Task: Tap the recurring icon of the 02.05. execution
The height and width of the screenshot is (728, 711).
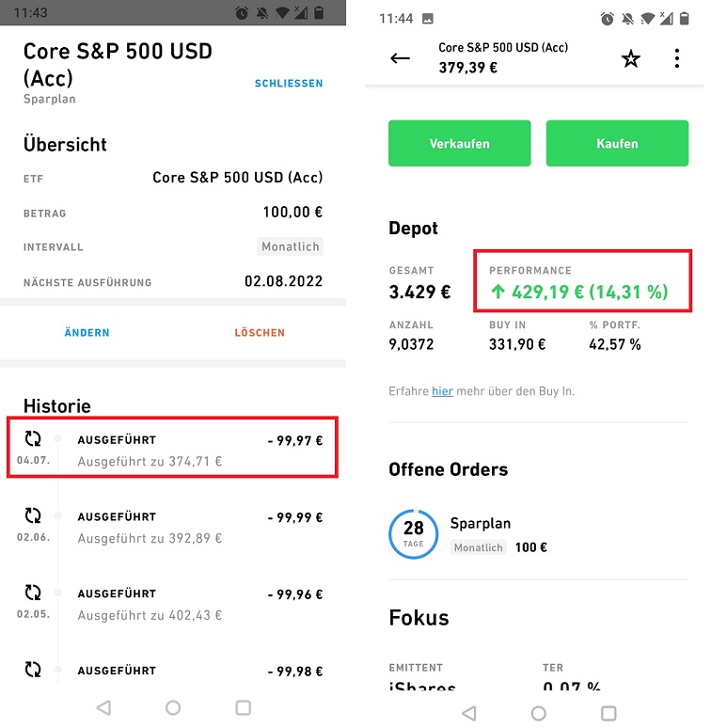Action: [33, 593]
